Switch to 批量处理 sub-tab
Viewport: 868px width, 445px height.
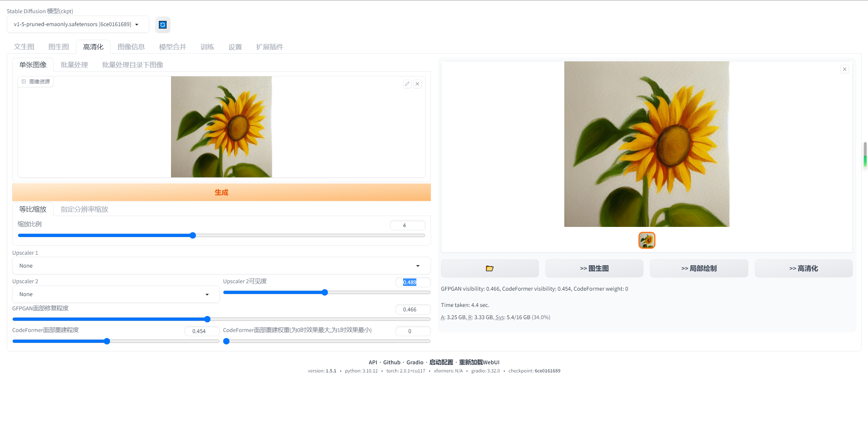point(74,65)
